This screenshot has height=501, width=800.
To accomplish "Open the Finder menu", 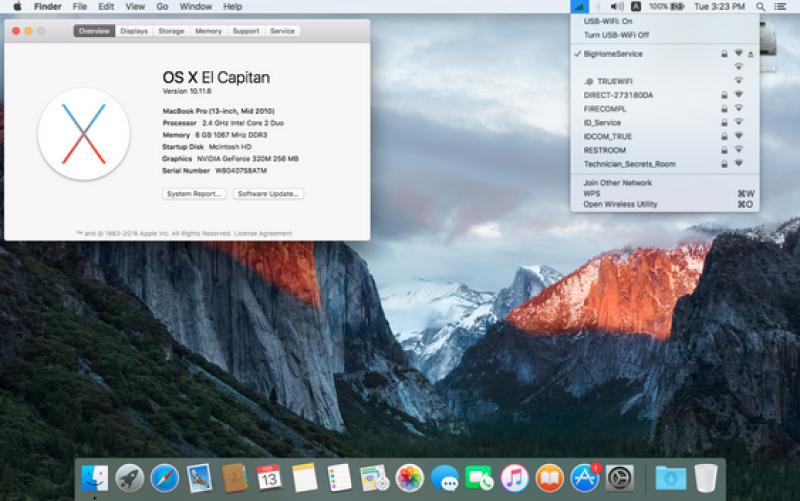I will coord(47,7).
